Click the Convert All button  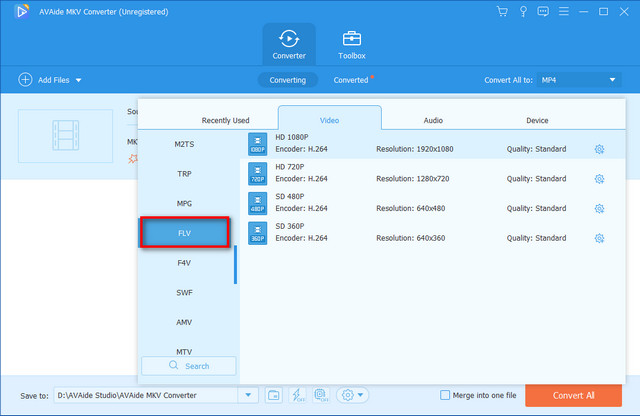point(573,395)
